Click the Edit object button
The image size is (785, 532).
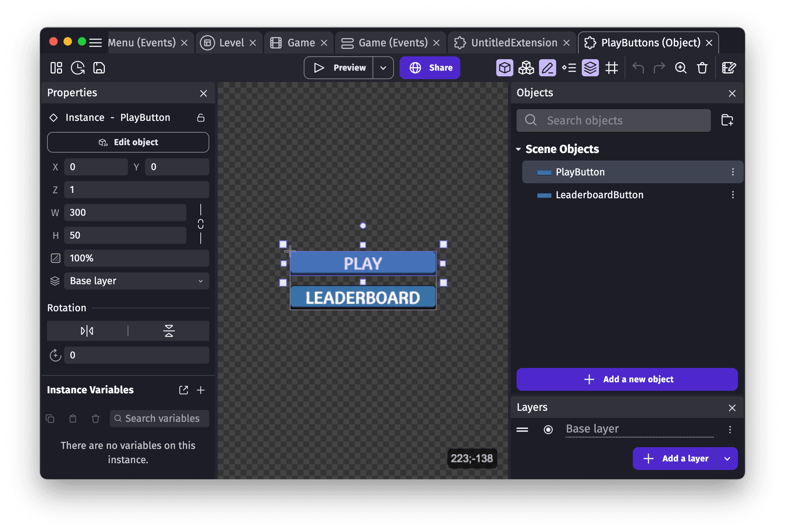click(128, 142)
